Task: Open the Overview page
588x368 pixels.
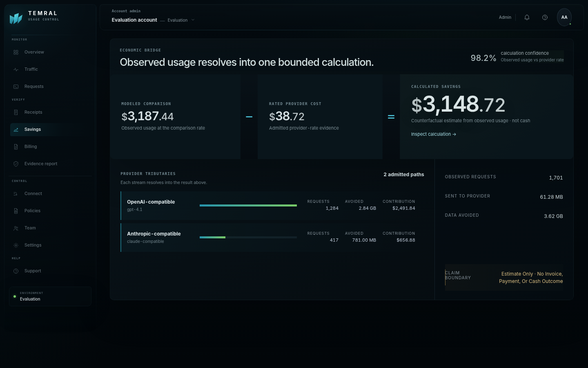Action: pyautogui.click(x=51, y=52)
